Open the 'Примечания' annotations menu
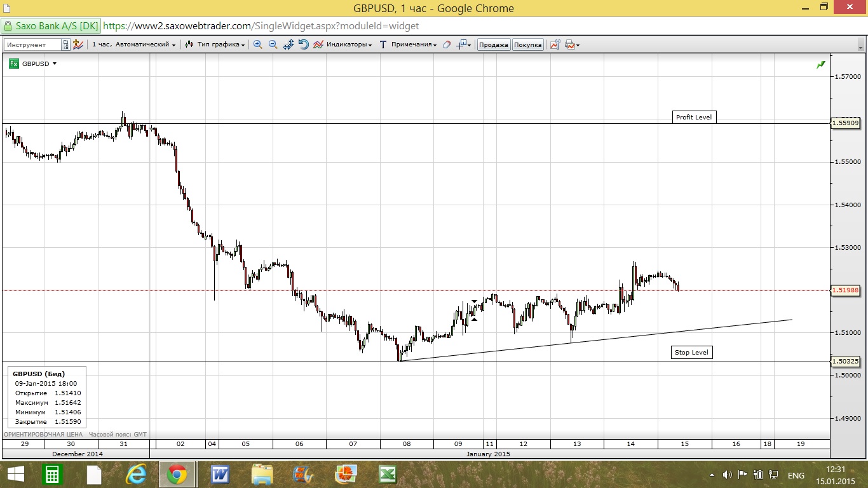 pyautogui.click(x=409, y=44)
